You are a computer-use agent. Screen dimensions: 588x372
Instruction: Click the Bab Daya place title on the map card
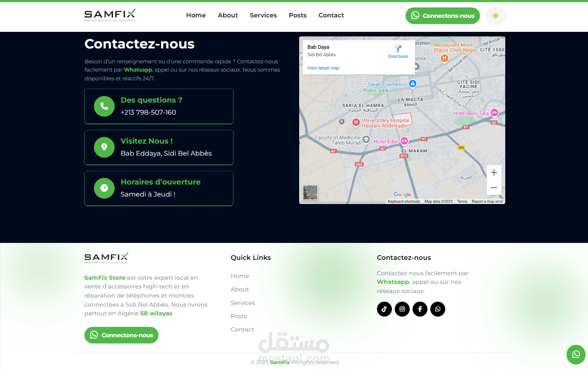[318, 47]
